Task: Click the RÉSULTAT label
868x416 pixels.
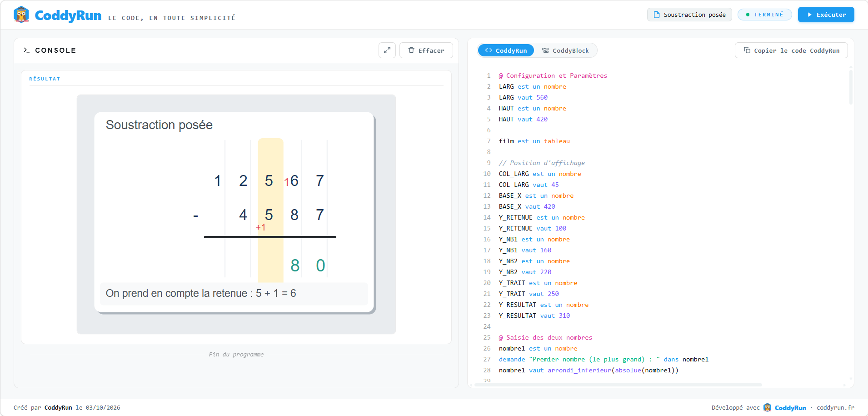Action: [x=45, y=79]
